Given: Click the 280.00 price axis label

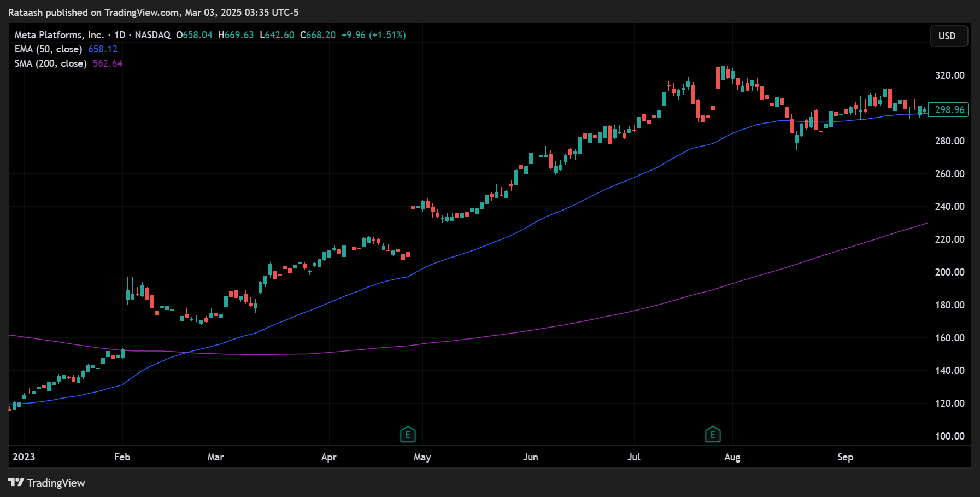Looking at the screenshot, I should point(949,141).
